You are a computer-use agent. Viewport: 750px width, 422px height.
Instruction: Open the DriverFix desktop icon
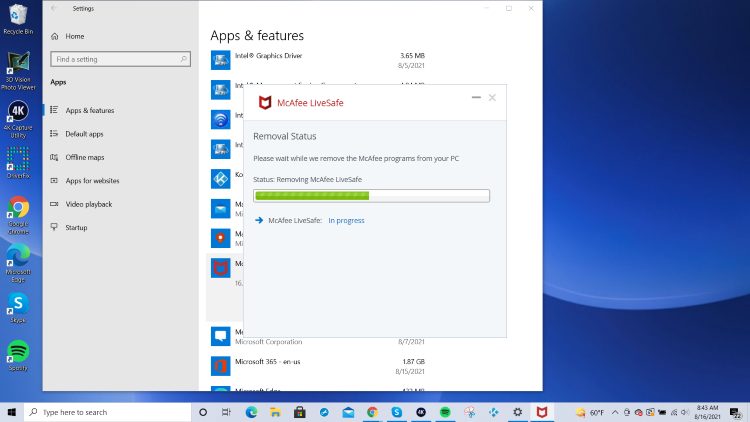tap(18, 163)
